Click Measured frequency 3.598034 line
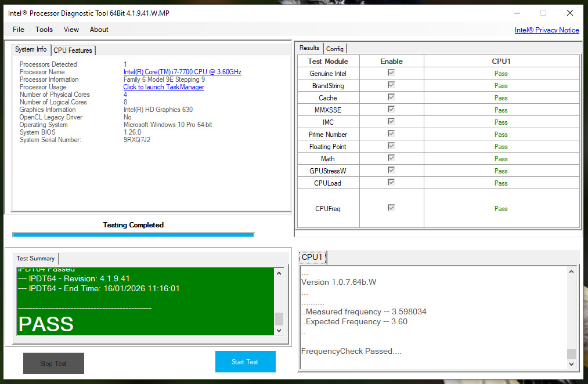The image size is (588, 384). [x=364, y=311]
